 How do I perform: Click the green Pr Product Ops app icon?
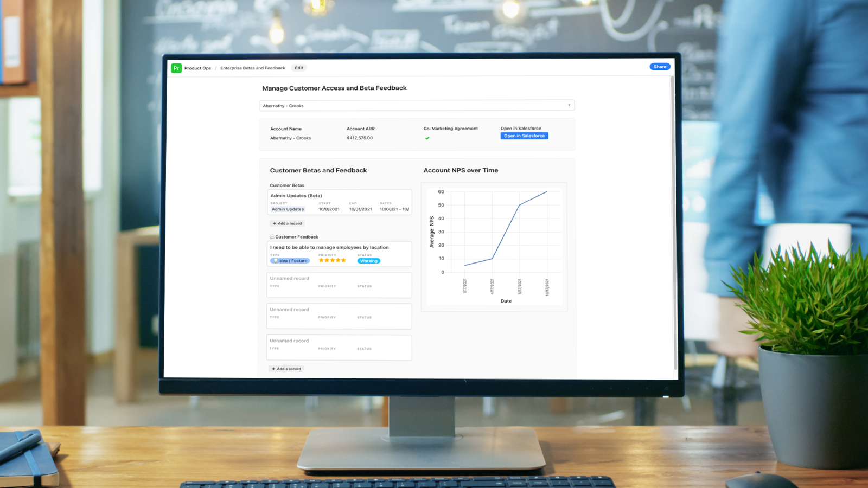[x=176, y=68]
